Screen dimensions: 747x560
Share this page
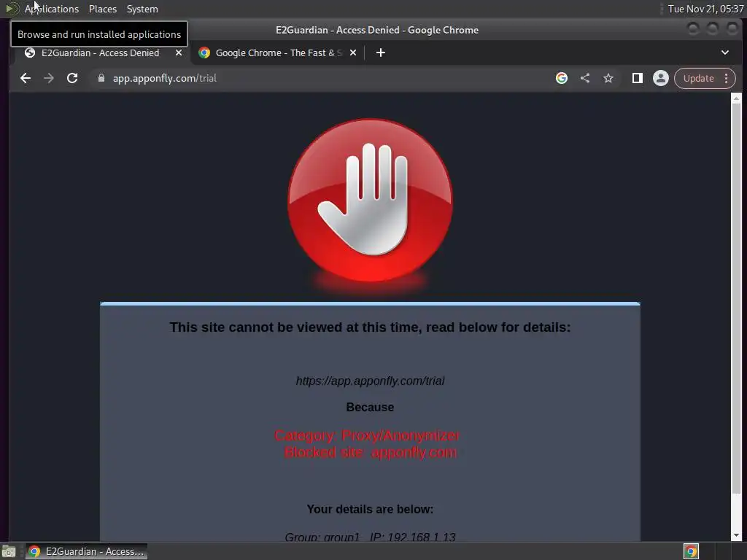[x=585, y=78]
